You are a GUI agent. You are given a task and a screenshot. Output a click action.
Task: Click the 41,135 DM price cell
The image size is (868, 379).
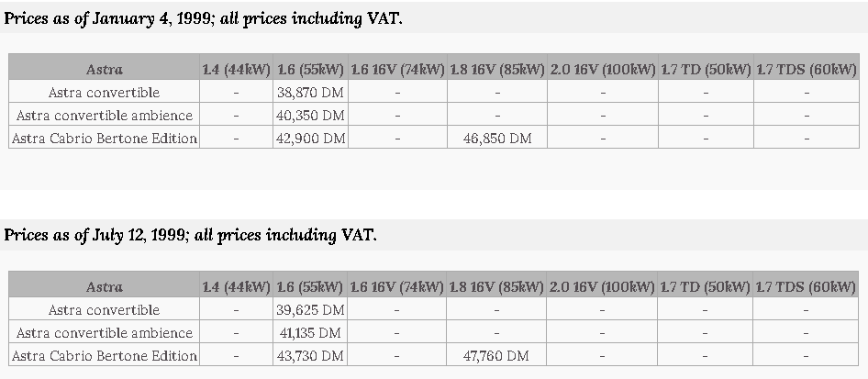pyautogui.click(x=310, y=332)
